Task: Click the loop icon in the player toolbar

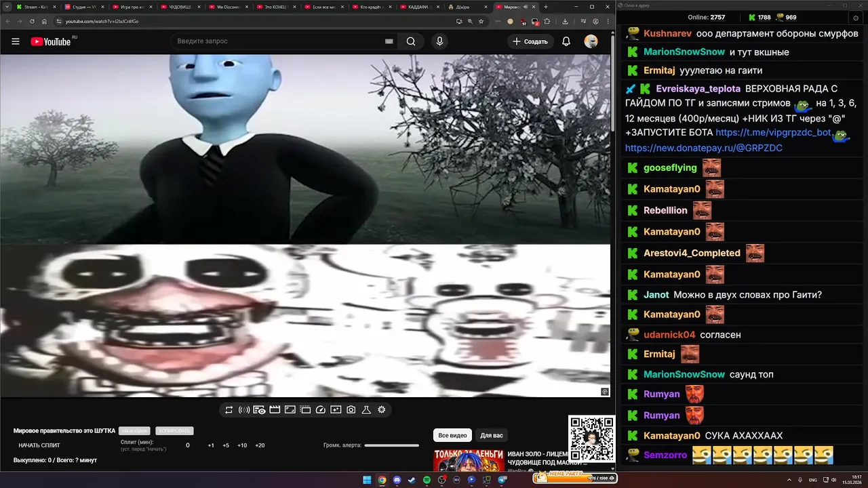Action: pyautogui.click(x=229, y=410)
